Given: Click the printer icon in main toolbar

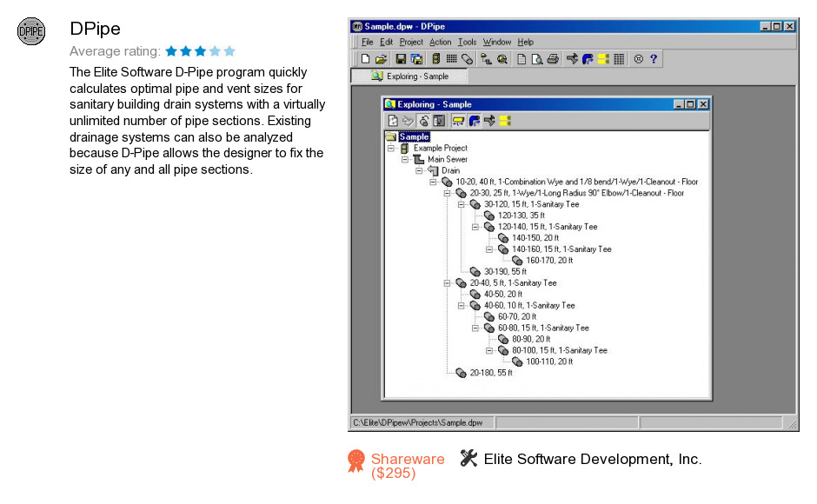Looking at the screenshot, I should 553,59.
